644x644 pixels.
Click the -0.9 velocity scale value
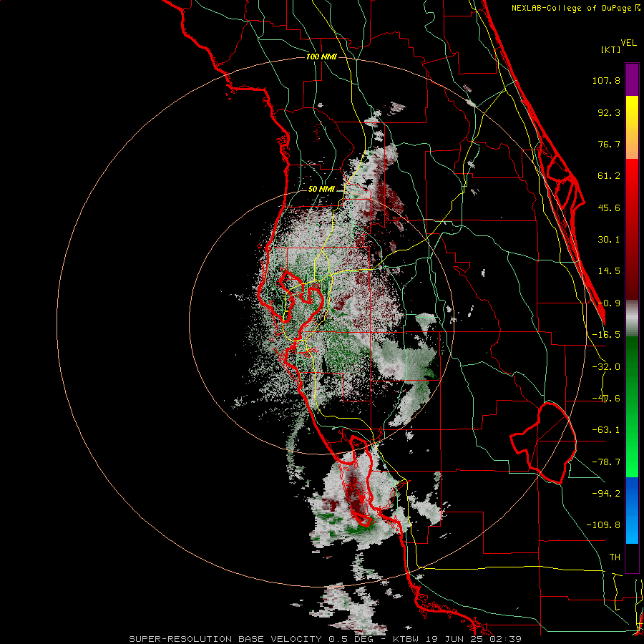click(x=609, y=303)
